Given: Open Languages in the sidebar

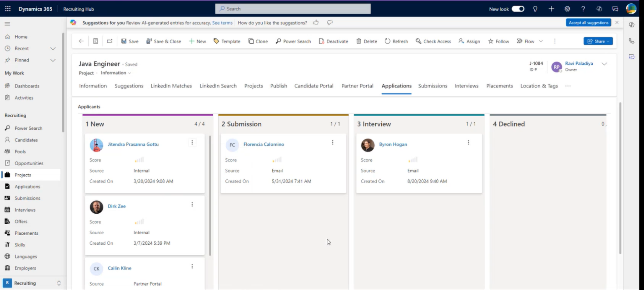Looking at the screenshot, I should (26, 257).
